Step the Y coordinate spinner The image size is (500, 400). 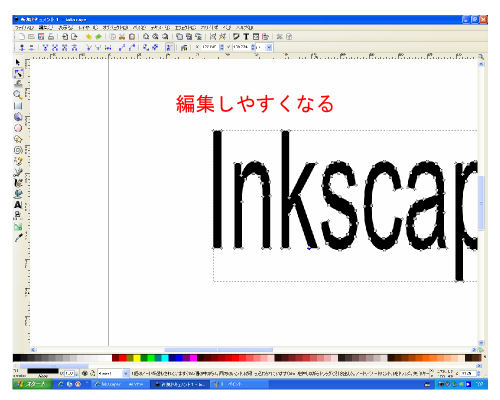point(253,47)
